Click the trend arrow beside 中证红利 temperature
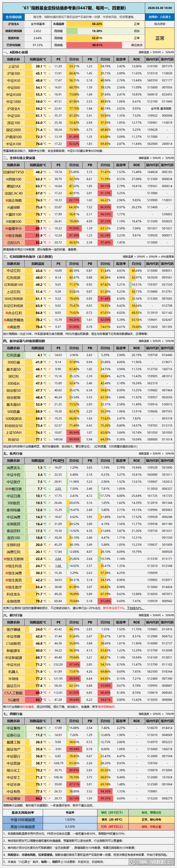The width and height of the screenshot is (177, 868). 49,271
